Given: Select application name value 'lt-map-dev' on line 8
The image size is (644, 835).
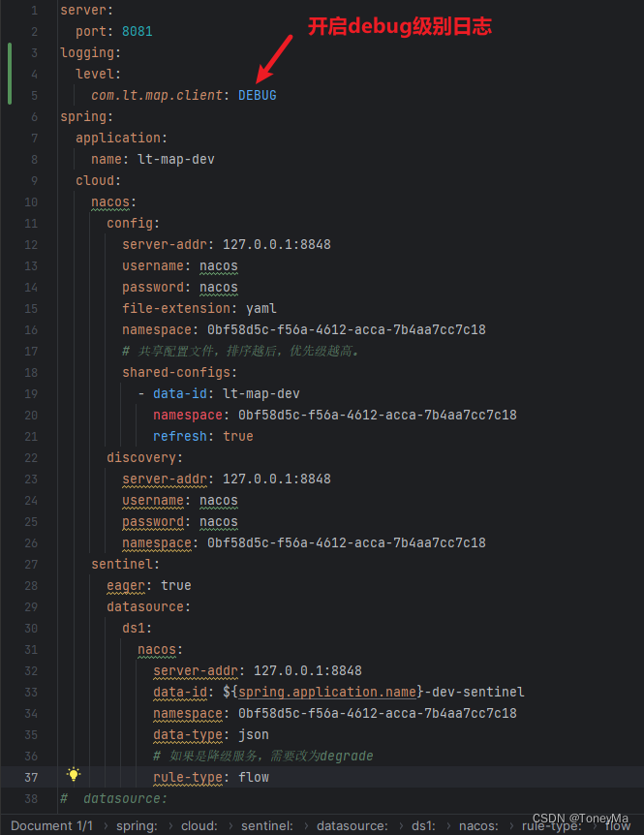Looking at the screenshot, I should tap(176, 159).
